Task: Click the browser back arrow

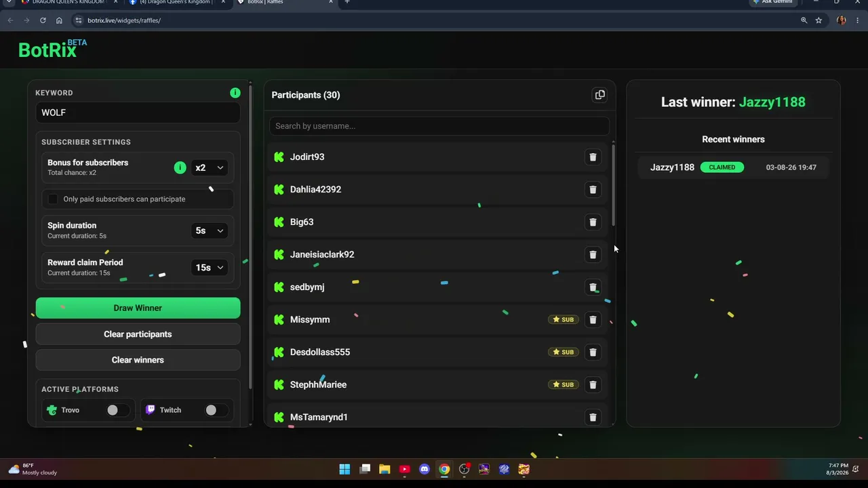Action: click(10, 20)
